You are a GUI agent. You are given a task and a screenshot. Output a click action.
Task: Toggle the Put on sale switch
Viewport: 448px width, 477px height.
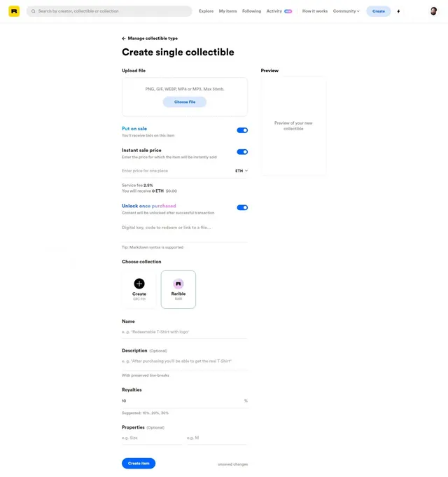pyautogui.click(x=242, y=130)
